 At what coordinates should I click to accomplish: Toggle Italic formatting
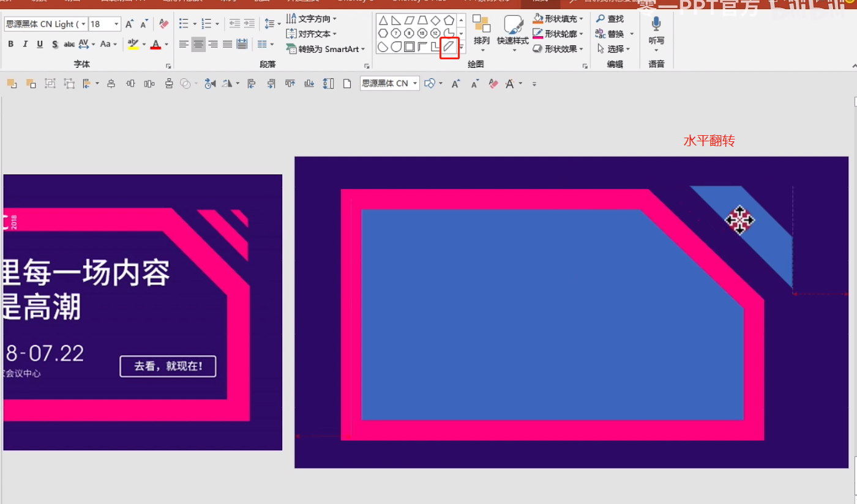tap(25, 44)
